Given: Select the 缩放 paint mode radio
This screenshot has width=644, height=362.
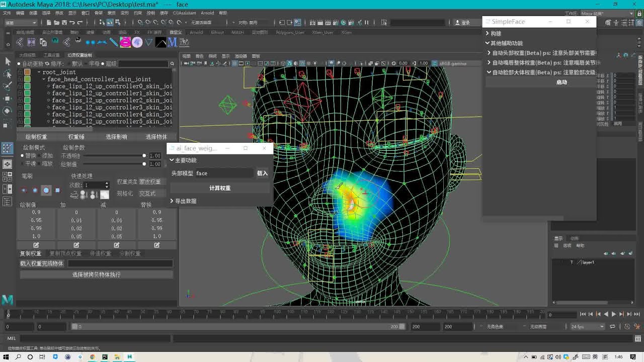Looking at the screenshot, I should point(39,164).
